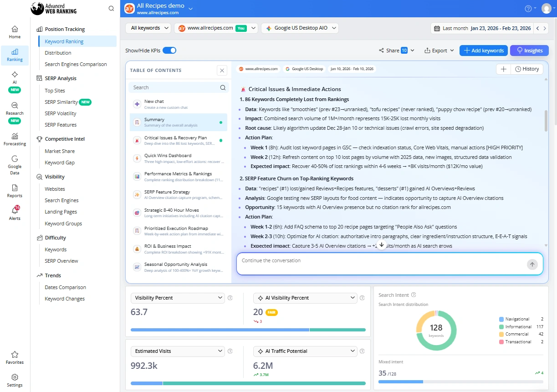Click the Commercial legend color swatch
The height and width of the screenshot is (392, 557).
pos(501,334)
